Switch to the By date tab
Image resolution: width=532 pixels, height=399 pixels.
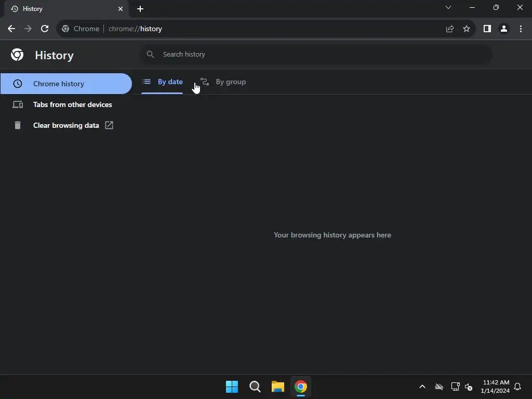point(162,82)
